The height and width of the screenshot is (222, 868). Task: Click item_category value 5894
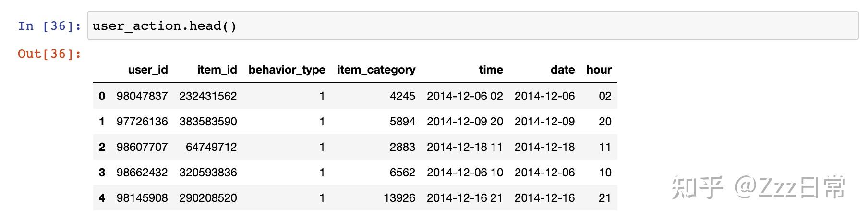(402, 122)
